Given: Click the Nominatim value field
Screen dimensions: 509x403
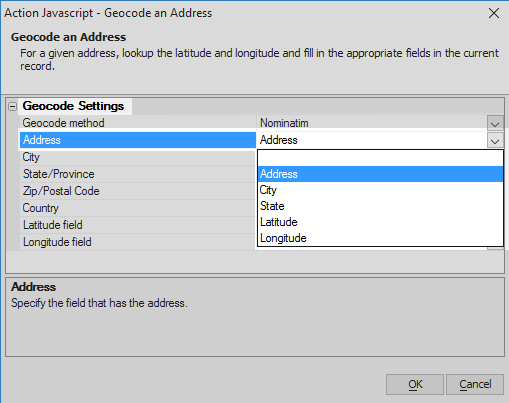Looking at the screenshot, I should pos(372,123).
